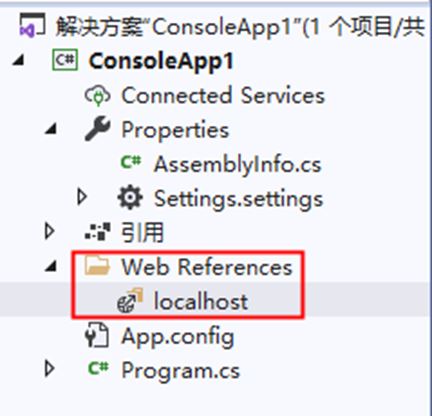Select the AssemblyInfo.cs file

pyautogui.click(x=237, y=164)
